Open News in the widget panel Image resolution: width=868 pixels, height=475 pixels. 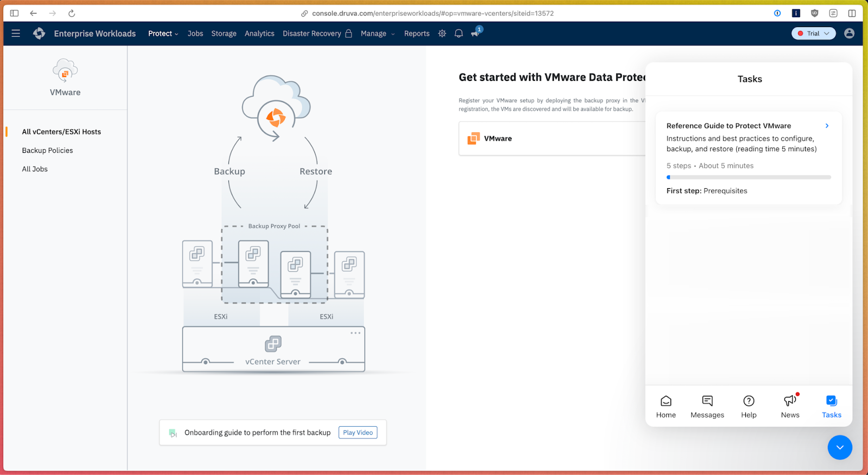pyautogui.click(x=790, y=407)
